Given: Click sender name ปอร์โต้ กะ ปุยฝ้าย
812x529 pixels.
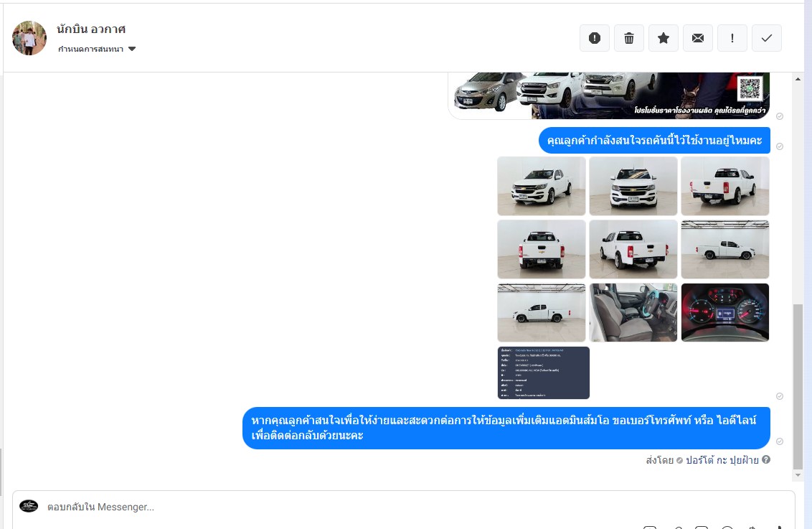Looking at the screenshot, I should (x=722, y=459).
